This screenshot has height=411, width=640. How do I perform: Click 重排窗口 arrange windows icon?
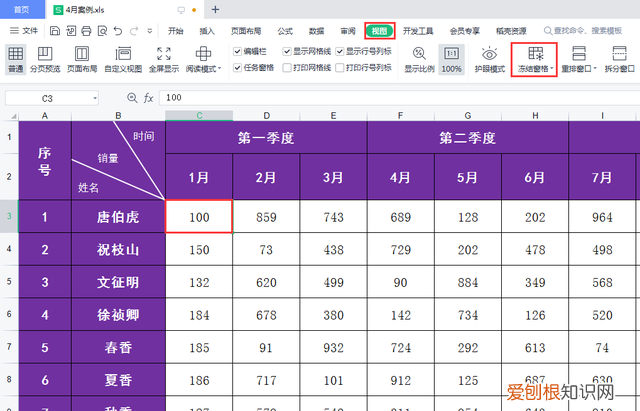tap(579, 54)
